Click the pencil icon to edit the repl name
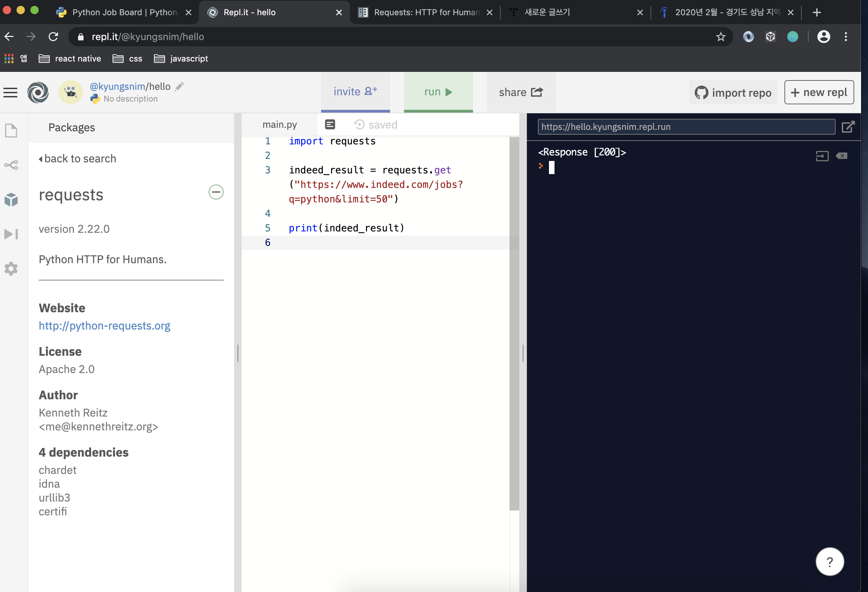The height and width of the screenshot is (592, 868). click(180, 86)
